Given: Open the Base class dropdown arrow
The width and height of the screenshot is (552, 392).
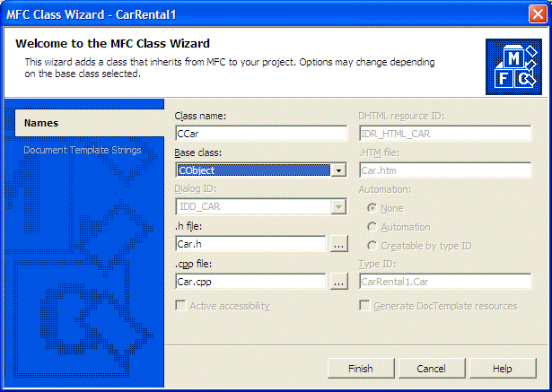Looking at the screenshot, I should pyautogui.click(x=338, y=170).
